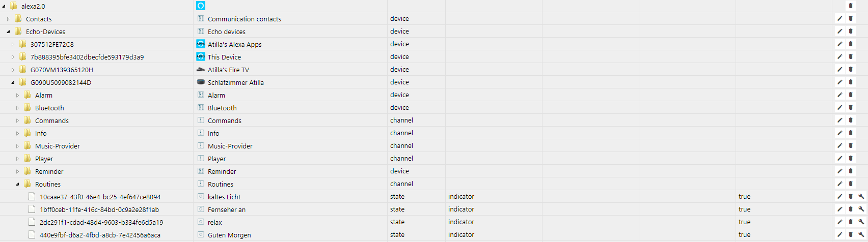Edit the 'kaltes Licht' routine with pencil icon
This screenshot has height=242, width=868.
pyautogui.click(x=840, y=197)
